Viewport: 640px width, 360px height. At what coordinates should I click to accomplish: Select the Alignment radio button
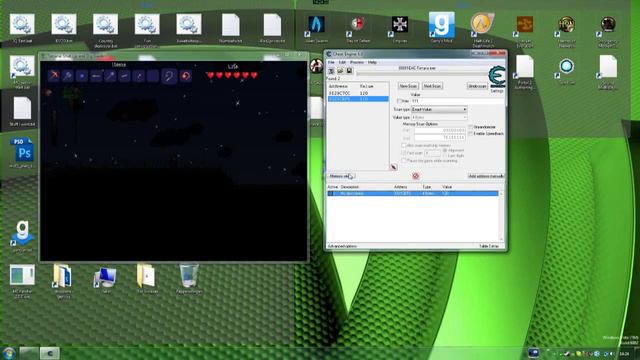tap(445, 151)
